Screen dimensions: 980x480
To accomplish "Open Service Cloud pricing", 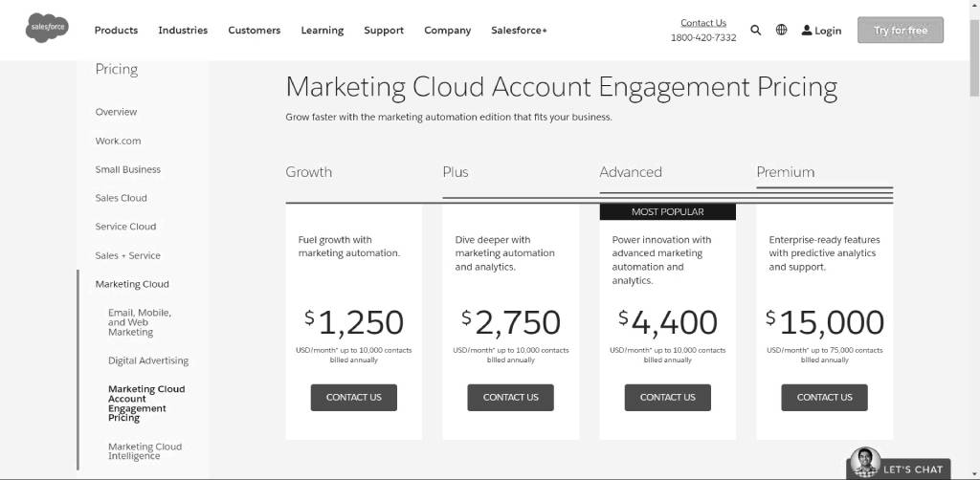I will coord(125,227).
